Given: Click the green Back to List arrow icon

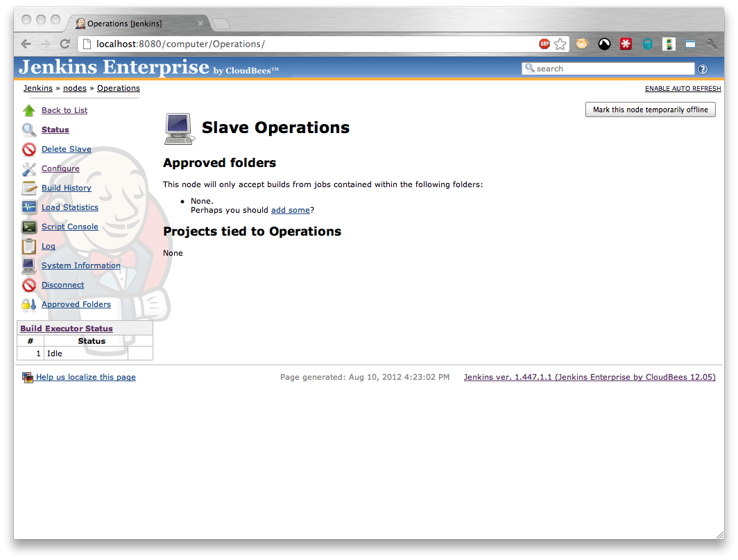Looking at the screenshot, I should [x=28, y=110].
